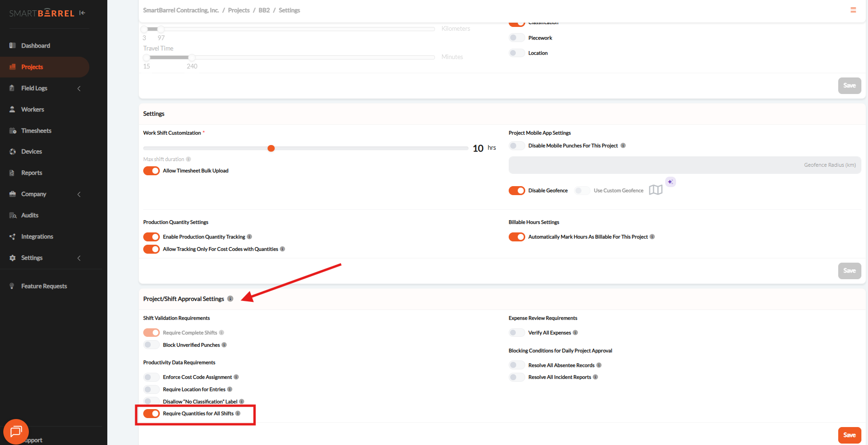Viewport: 868px width, 445px height.
Task: Click the orange Save button at bottom
Action: tap(849, 435)
